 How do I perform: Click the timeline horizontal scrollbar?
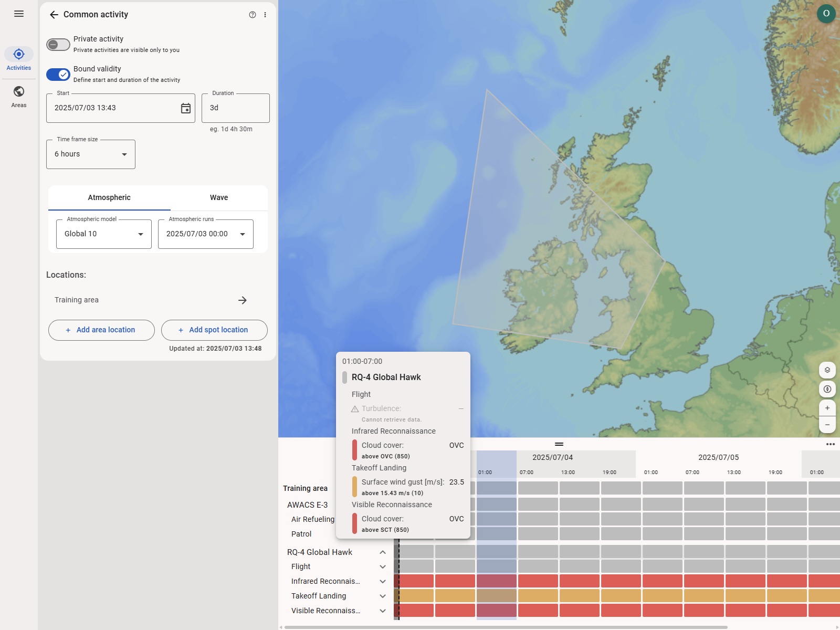(x=506, y=627)
